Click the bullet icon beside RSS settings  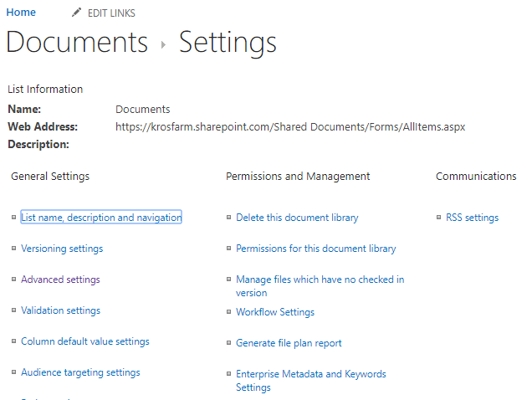pyautogui.click(x=438, y=217)
